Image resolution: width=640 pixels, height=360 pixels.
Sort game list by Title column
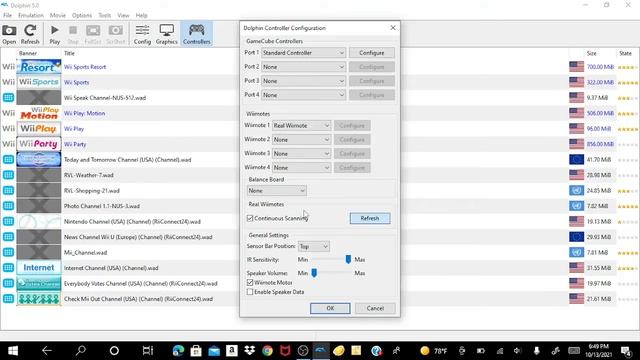[x=69, y=53]
